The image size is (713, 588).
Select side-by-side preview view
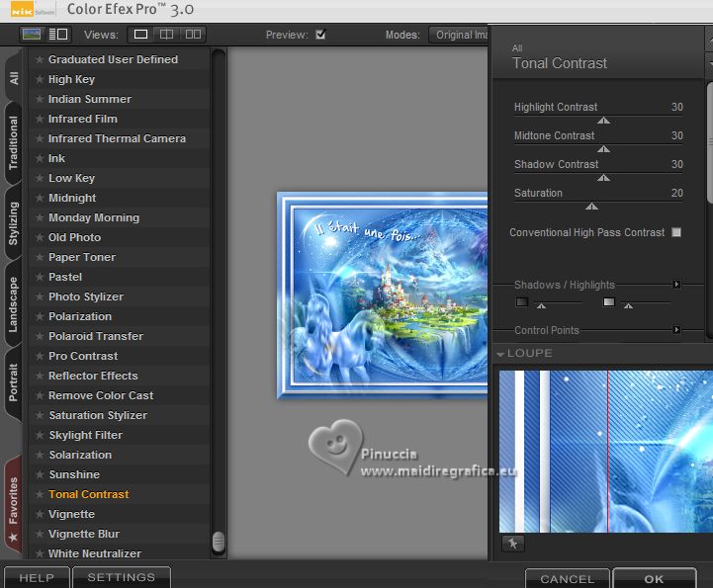click(x=193, y=35)
